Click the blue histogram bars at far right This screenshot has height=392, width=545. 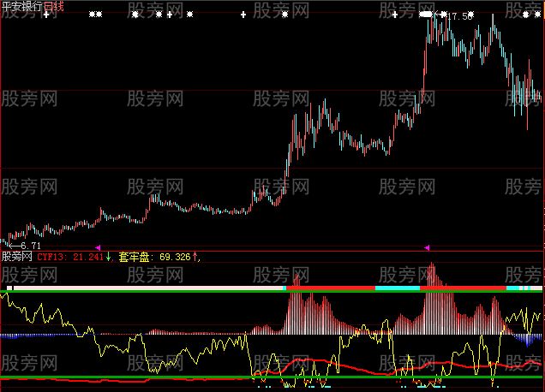pyautogui.click(x=524, y=338)
